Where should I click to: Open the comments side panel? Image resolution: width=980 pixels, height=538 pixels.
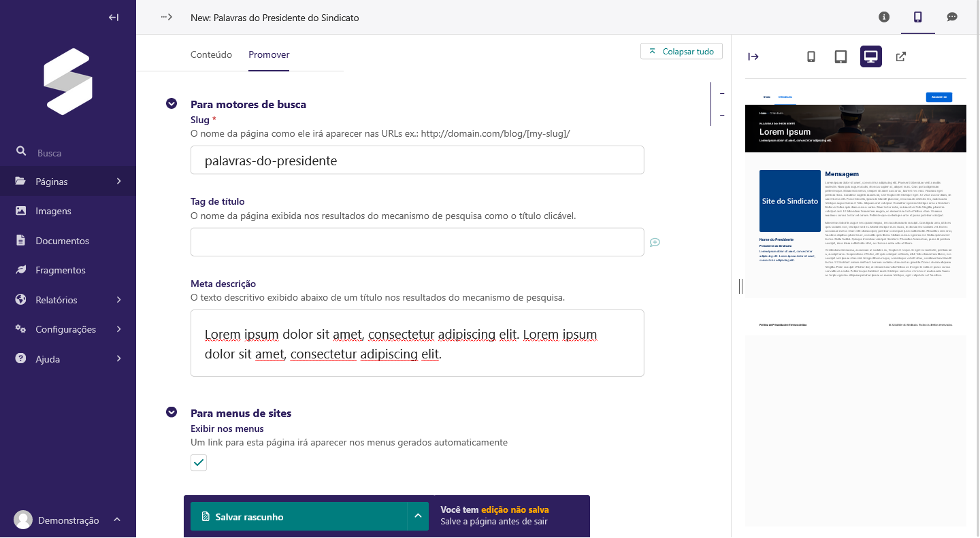952,18
